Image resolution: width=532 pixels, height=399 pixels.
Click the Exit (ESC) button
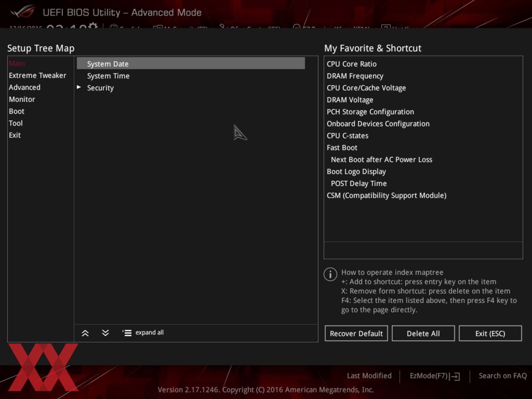[490, 333]
